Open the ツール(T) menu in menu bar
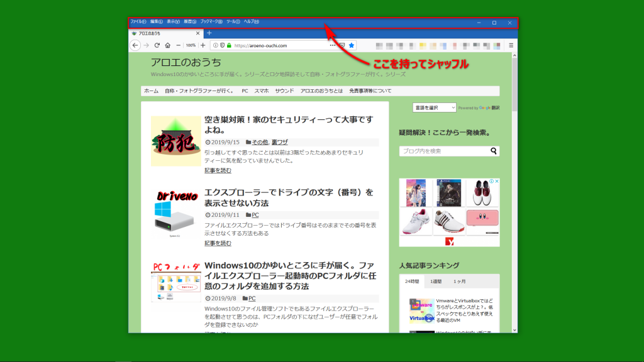Viewport: 644px width, 362px height. 233,22
